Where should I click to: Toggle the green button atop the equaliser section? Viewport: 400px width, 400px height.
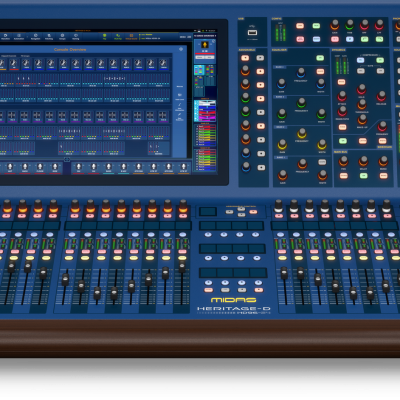(320, 58)
